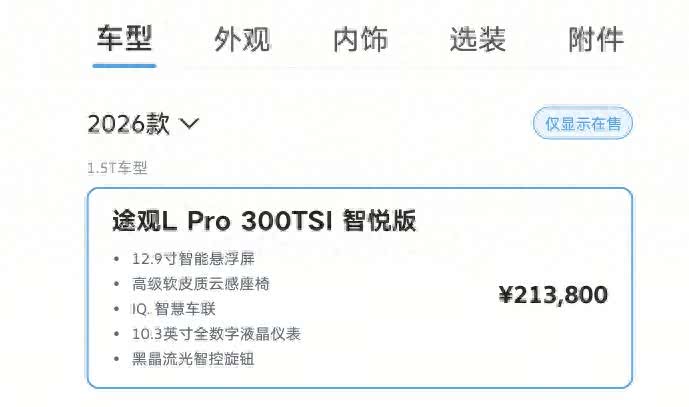The height and width of the screenshot is (407, 689).
Task: Click the 黑晶流光智控旋钮 feature line
Action: tap(193, 359)
